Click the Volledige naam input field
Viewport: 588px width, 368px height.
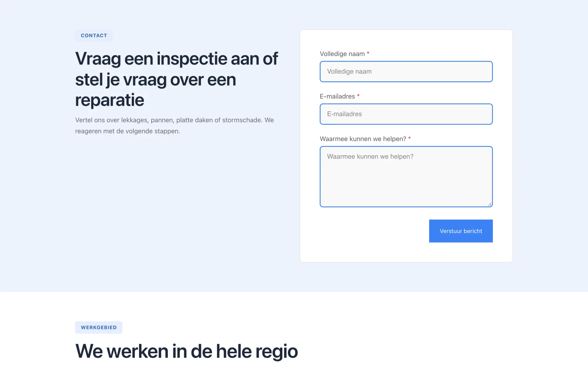pyautogui.click(x=406, y=71)
